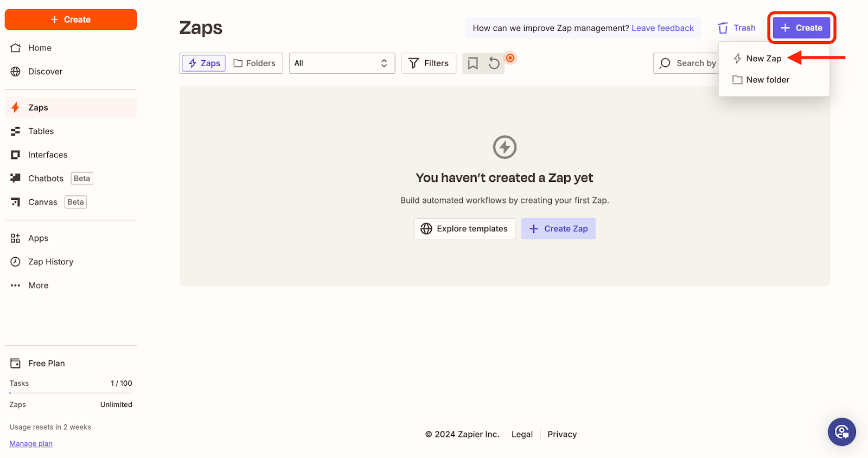Screen dimensions: 868x458
Task: Click the Search by input field
Action: pos(689,63)
